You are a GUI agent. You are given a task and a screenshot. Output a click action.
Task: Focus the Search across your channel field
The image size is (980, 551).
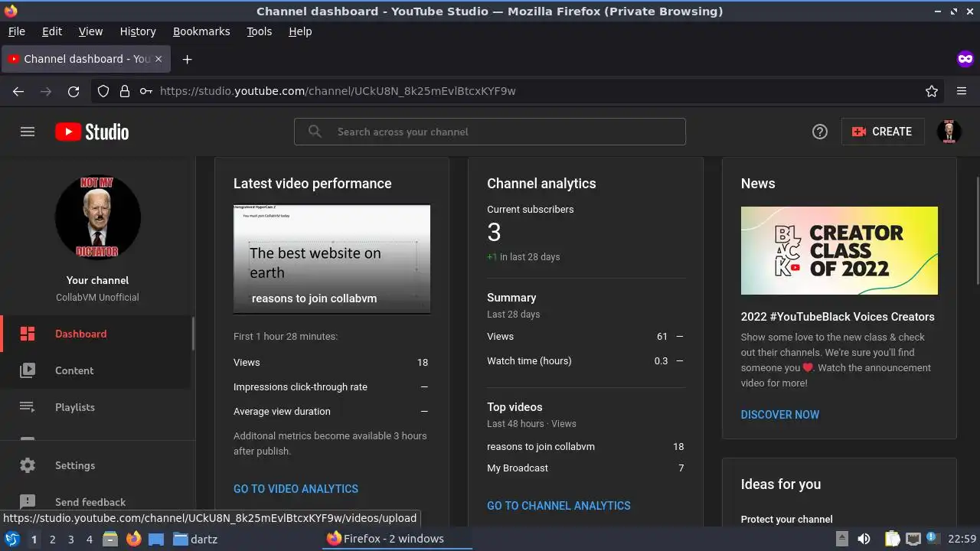[490, 132]
